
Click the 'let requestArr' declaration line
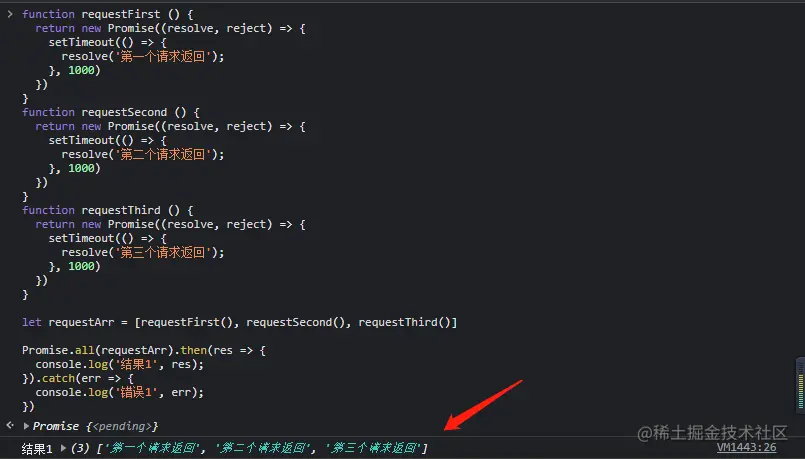point(239,322)
